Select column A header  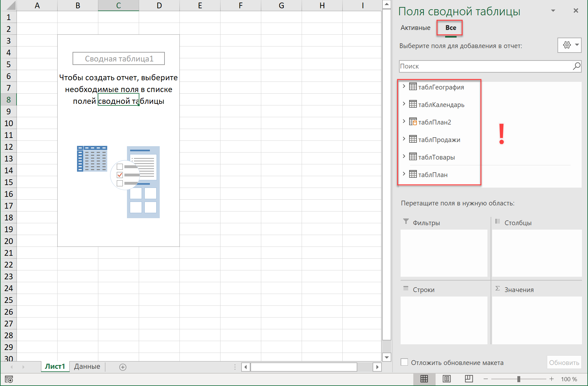tap(37, 5)
